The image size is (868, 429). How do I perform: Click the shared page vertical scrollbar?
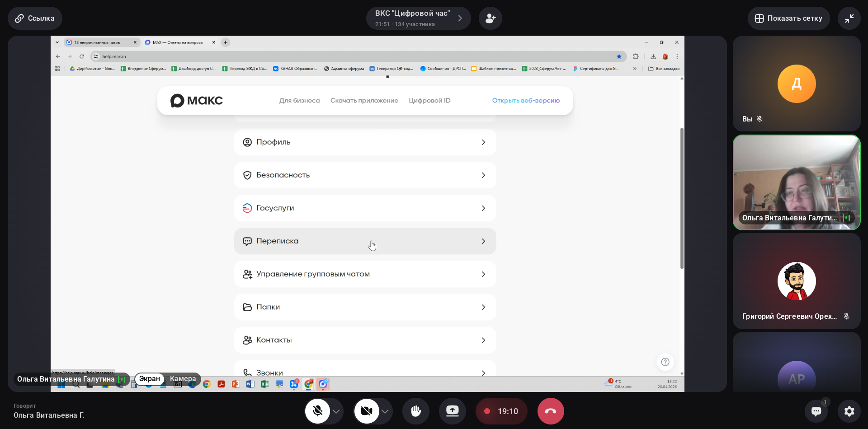coord(682,198)
